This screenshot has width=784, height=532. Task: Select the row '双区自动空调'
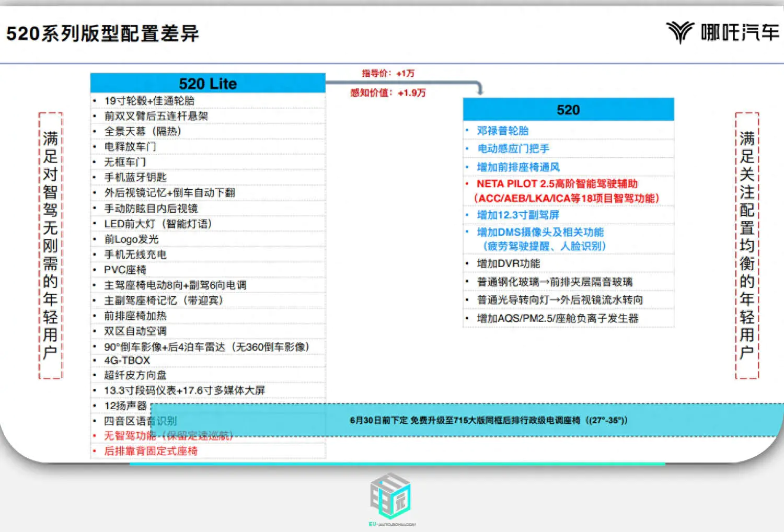tap(208, 331)
